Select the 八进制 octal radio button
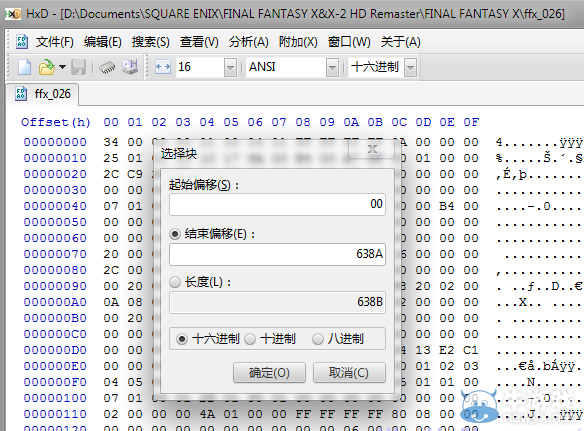This screenshot has height=431, width=584. click(318, 339)
